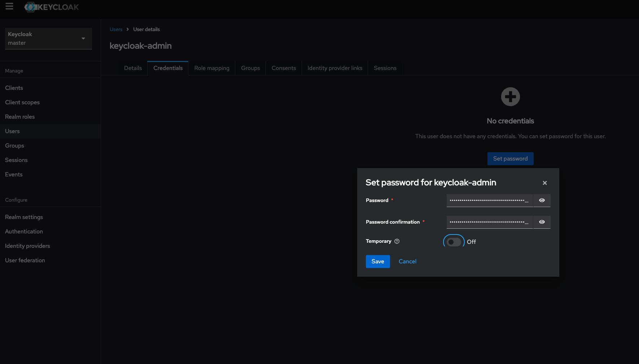Navigate to Realm roles

point(50,117)
